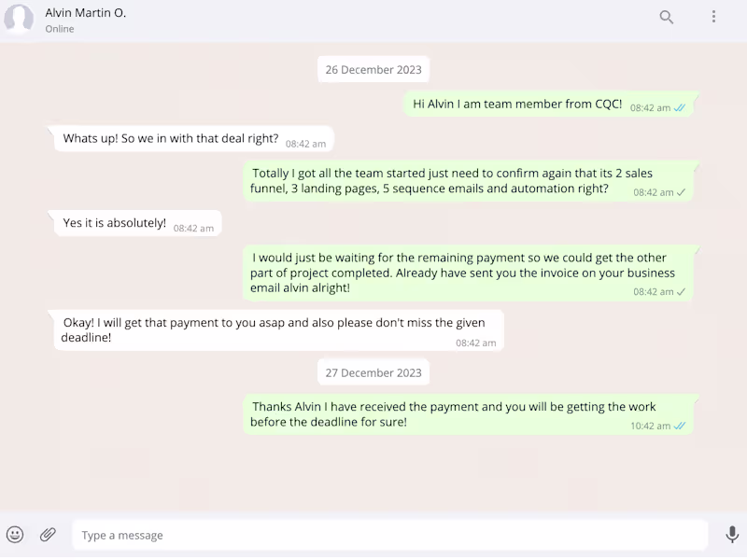Click the emoji smiley icon
Viewport: 747px width, 560px height.
15,535
